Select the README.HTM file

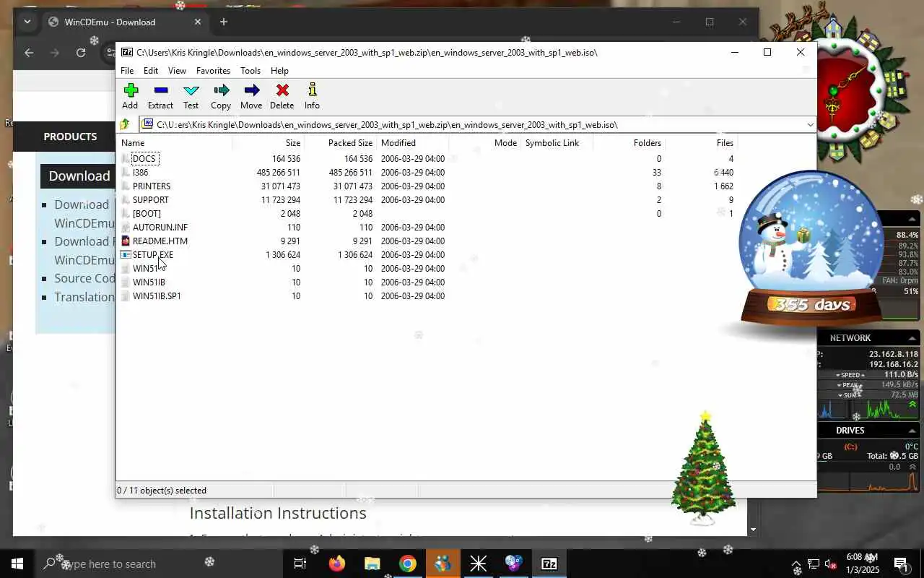[x=160, y=241]
